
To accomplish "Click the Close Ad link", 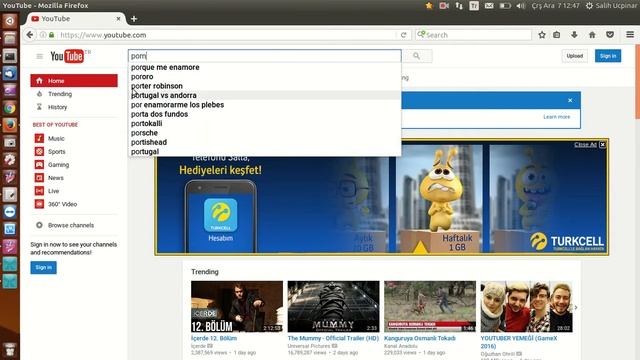I will pos(585,144).
